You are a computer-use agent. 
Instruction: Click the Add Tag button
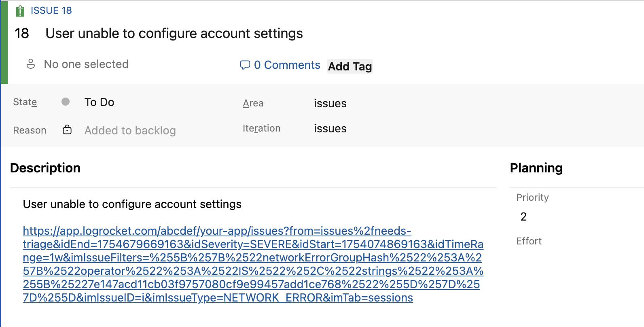coord(350,66)
